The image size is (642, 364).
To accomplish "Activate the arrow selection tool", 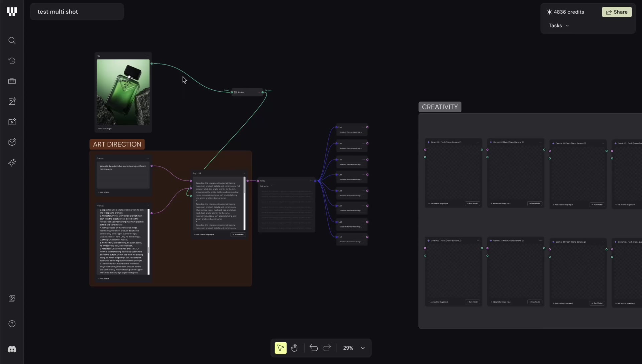I will 281,348.
